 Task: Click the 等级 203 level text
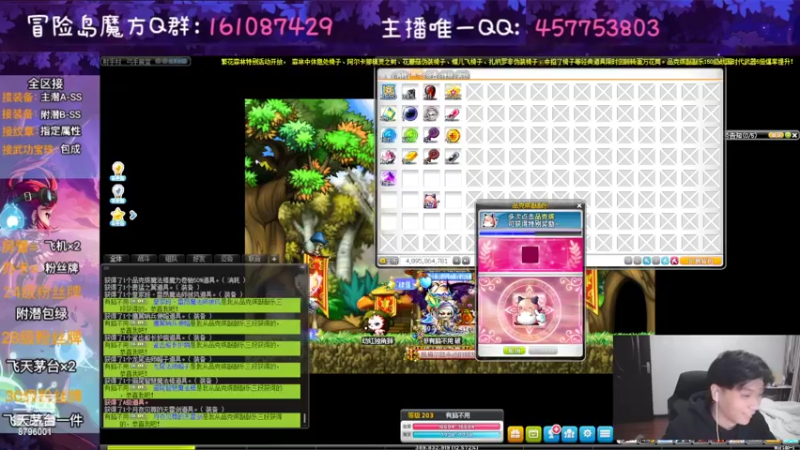[420, 415]
